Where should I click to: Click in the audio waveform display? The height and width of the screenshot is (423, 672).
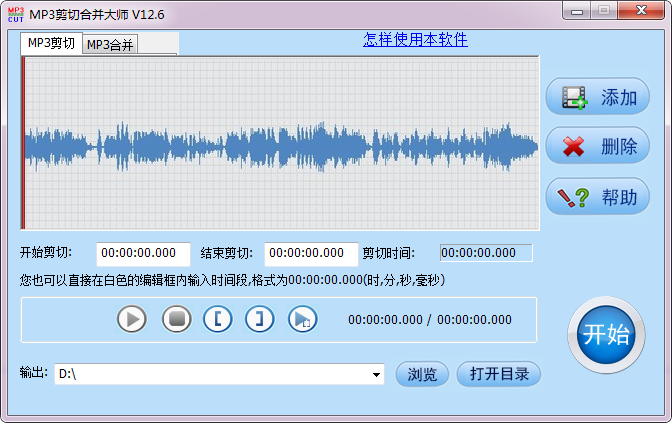click(x=280, y=144)
